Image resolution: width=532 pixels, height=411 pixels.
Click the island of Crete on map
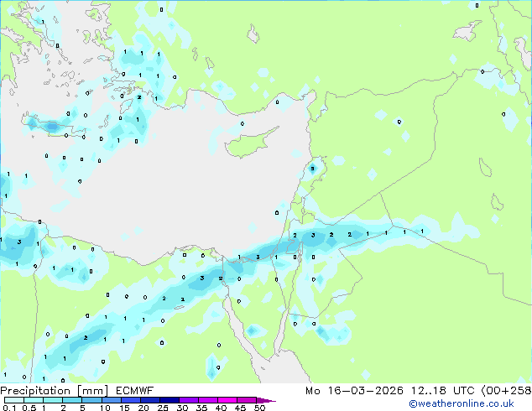[x=51, y=126]
